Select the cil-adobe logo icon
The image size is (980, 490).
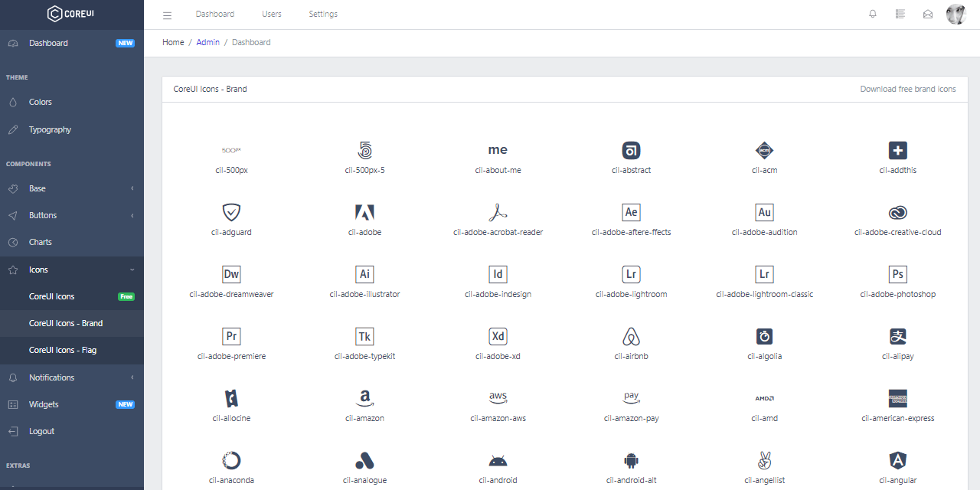[364, 212]
